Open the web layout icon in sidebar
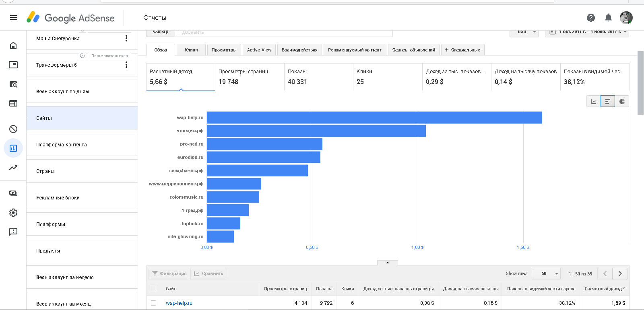Screen dimensions: 644x310 tap(13, 103)
